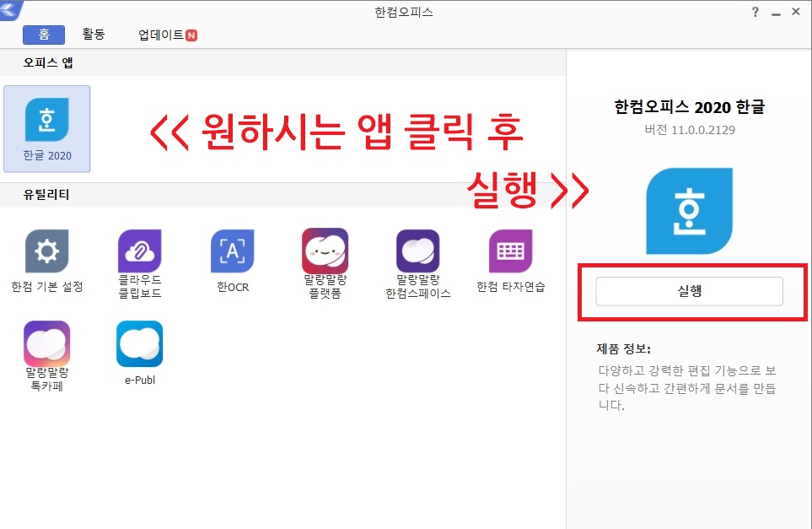Select the 한컴 기본 설정 utility icon
The height and width of the screenshot is (529, 812).
[x=46, y=251]
